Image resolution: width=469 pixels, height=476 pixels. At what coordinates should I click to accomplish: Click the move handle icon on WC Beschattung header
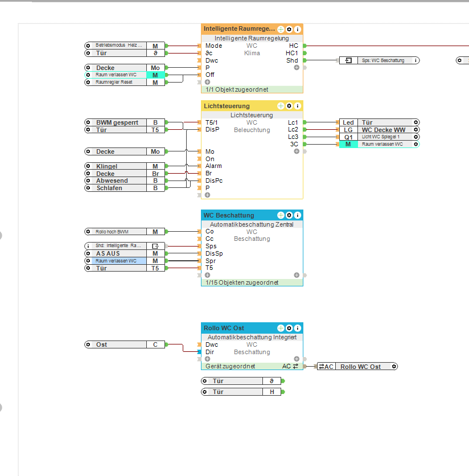281,215
